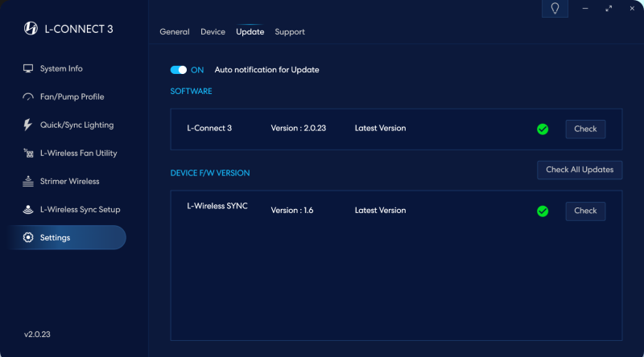Click Latest Version text for L-Connect 3

[x=380, y=129]
